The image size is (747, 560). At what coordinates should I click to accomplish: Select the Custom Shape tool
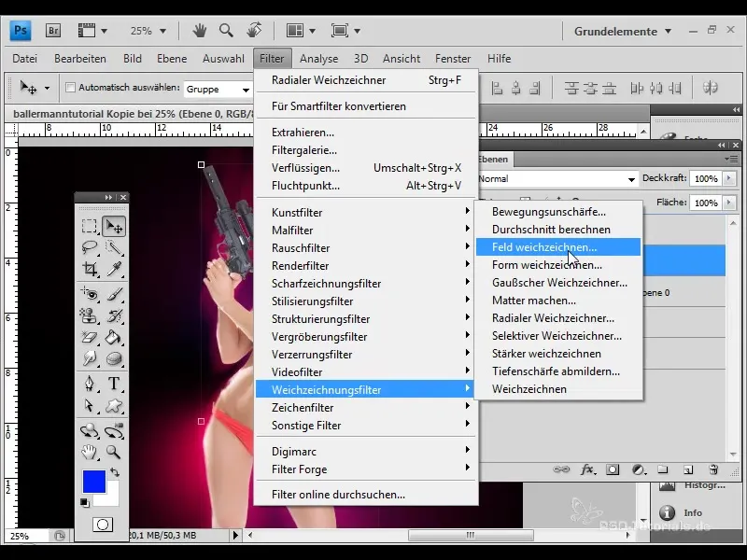coord(114,405)
